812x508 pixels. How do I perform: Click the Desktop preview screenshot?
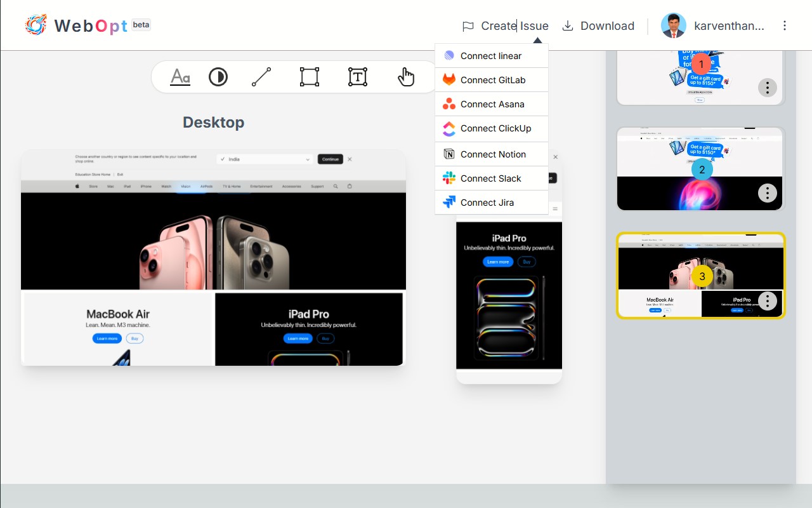click(x=213, y=258)
